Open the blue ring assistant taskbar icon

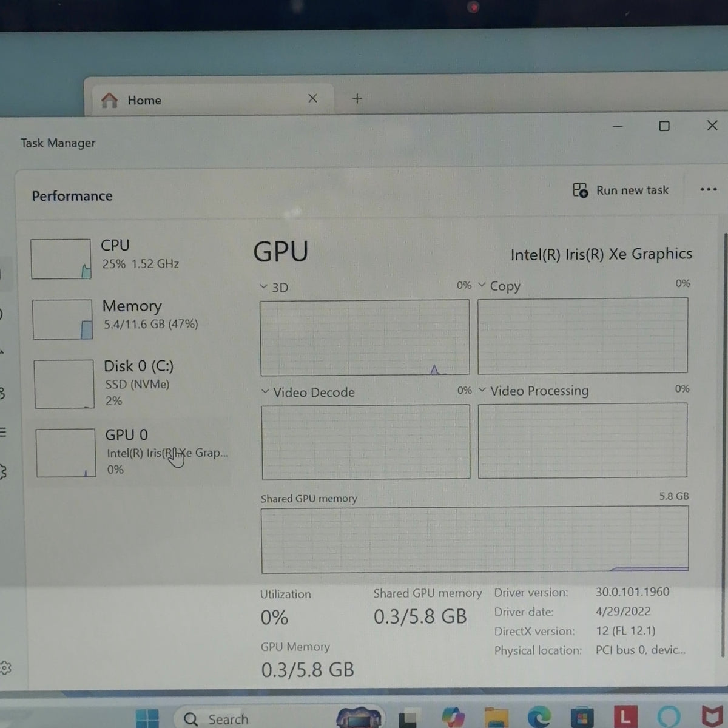pos(669,717)
